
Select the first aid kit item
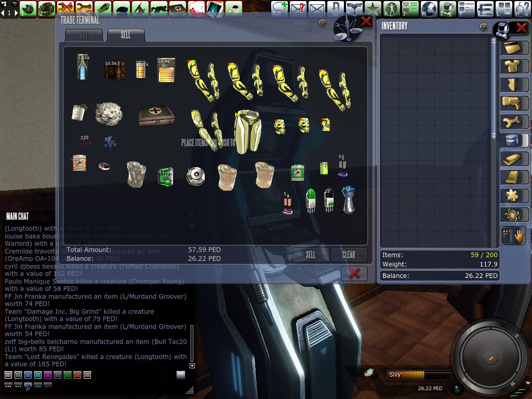[156, 115]
